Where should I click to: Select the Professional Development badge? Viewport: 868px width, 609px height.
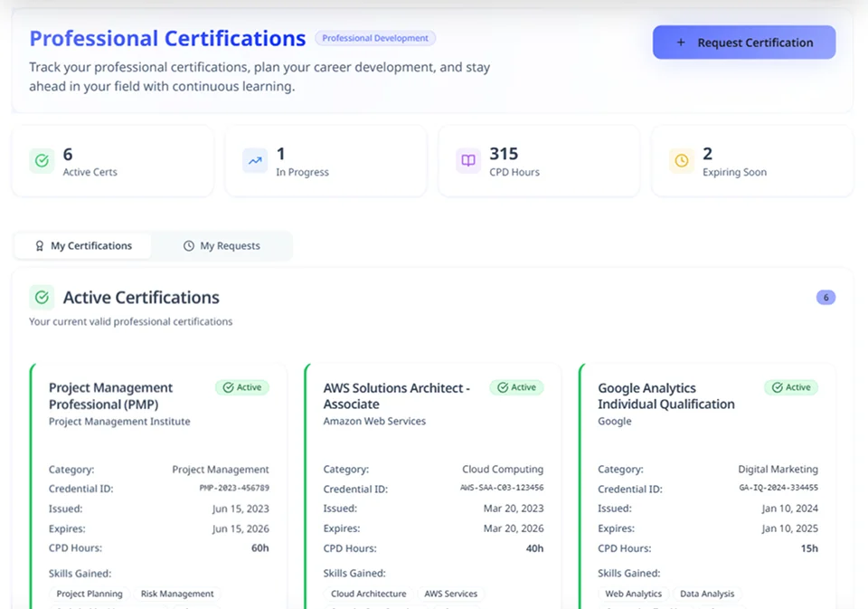[374, 38]
